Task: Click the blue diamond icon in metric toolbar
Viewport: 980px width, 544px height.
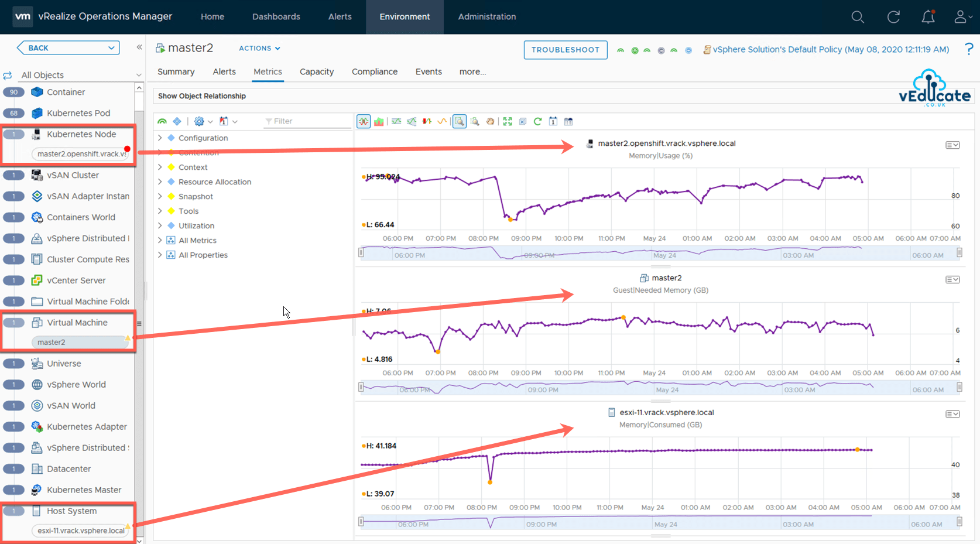Action: [177, 121]
